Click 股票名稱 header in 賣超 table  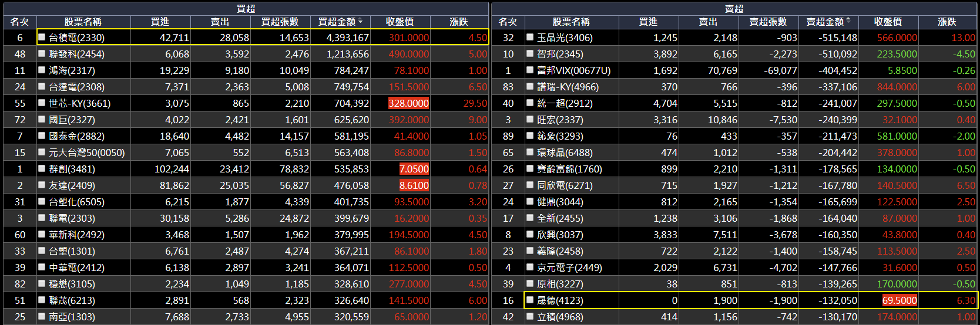pos(571,22)
